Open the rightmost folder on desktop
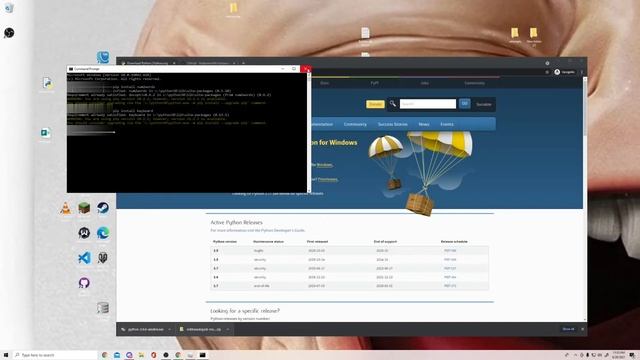Screen dimensions: 640x360 (x=533, y=33)
